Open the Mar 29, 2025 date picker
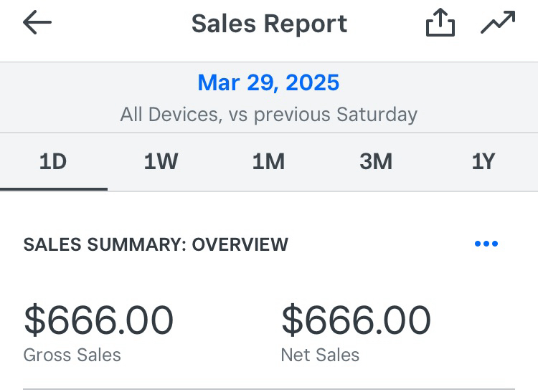The image size is (538, 392). coord(269,83)
